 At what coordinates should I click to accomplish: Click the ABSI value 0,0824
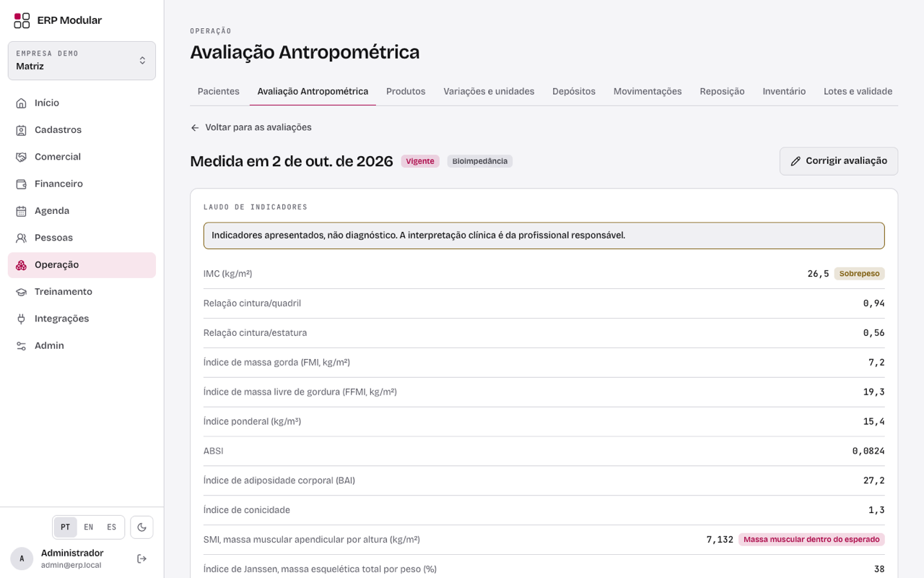tap(868, 452)
